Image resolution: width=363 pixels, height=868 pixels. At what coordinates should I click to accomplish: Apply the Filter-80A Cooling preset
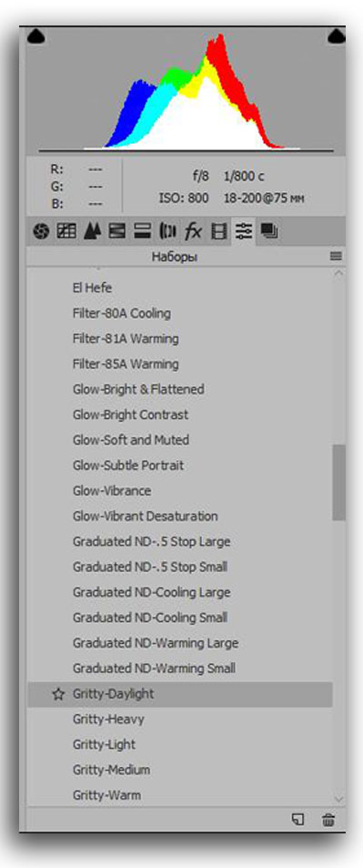pos(122,313)
